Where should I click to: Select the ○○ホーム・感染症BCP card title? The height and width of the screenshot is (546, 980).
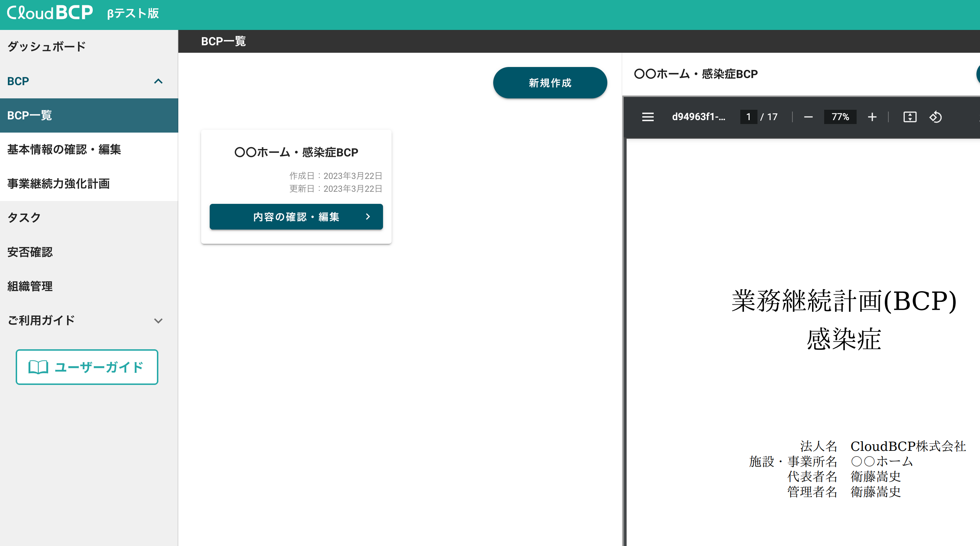click(296, 152)
